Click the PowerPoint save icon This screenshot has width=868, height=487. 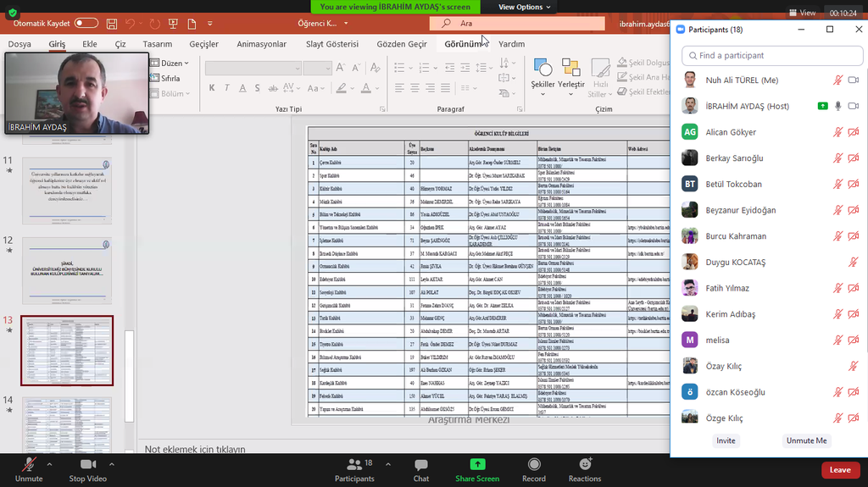(x=110, y=24)
